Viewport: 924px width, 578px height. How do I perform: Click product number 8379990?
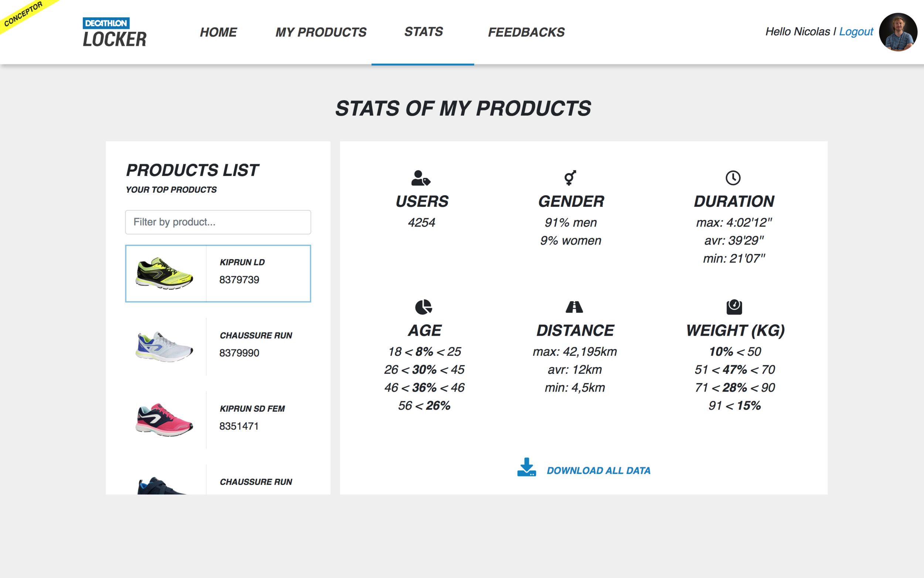(239, 353)
